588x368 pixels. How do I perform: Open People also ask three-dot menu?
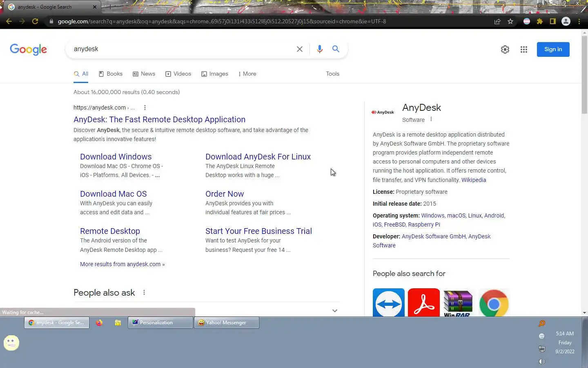[x=144, y=293]
